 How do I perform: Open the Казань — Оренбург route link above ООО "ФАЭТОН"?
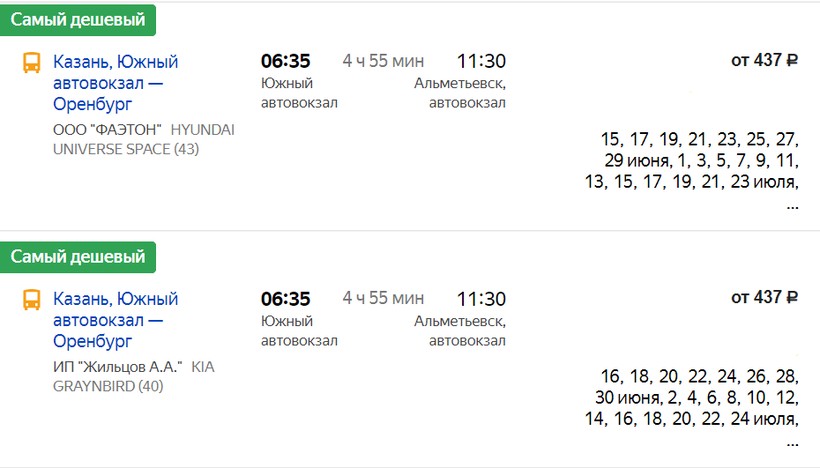click(x=115, y=82)
